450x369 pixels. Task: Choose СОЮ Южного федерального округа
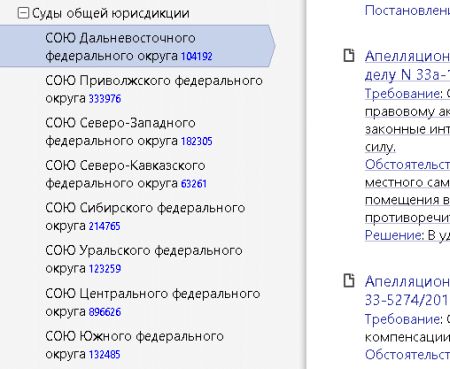pyautogui.click(x=134, y=345)
